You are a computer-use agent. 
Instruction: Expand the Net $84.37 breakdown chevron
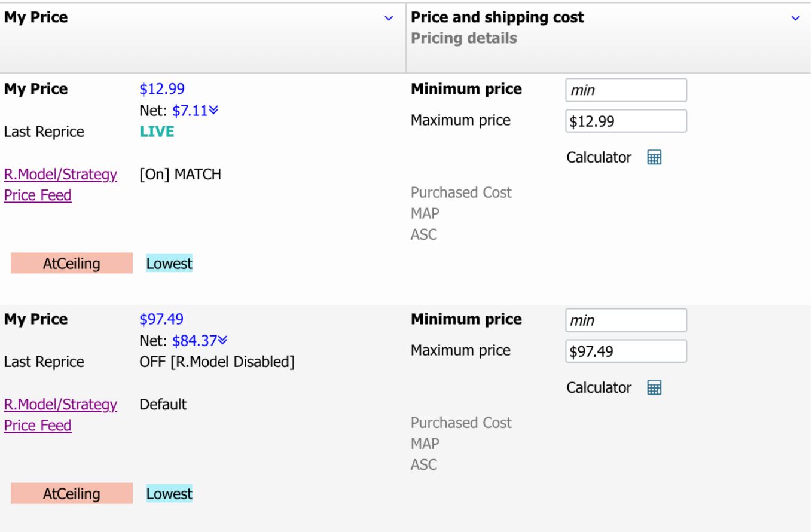point(223,341)
